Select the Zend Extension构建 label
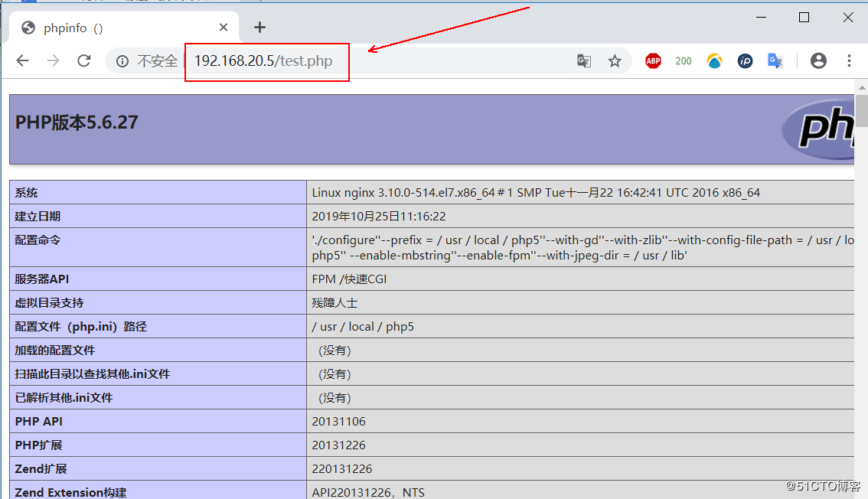This screenshot has height=499, width=868. point(71,492)
